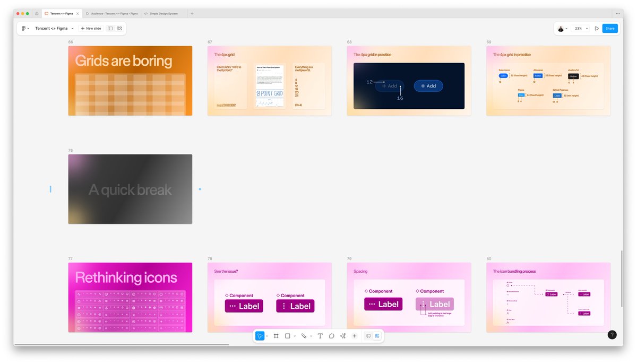Select slide 66 Grids are boring
The image size is (637, 364).
pyautogui.click(x=130, y=81)
